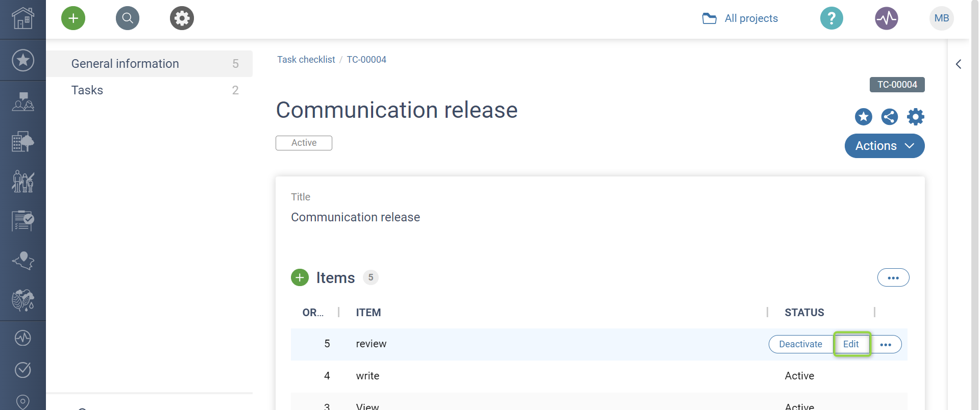This screenshot has width=980, height=410.
Task: Expand the Actions dropdown button
Action: 885,146
